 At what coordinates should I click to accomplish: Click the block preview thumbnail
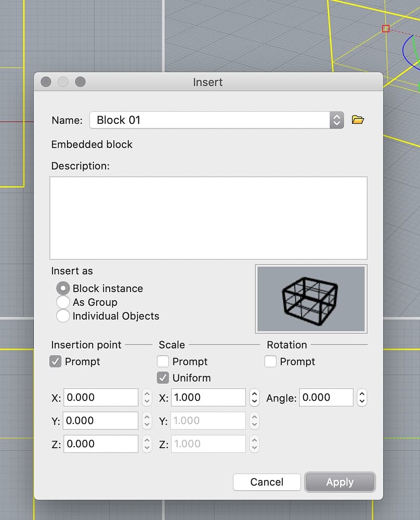pyautogui.click(x=310, y=299)
